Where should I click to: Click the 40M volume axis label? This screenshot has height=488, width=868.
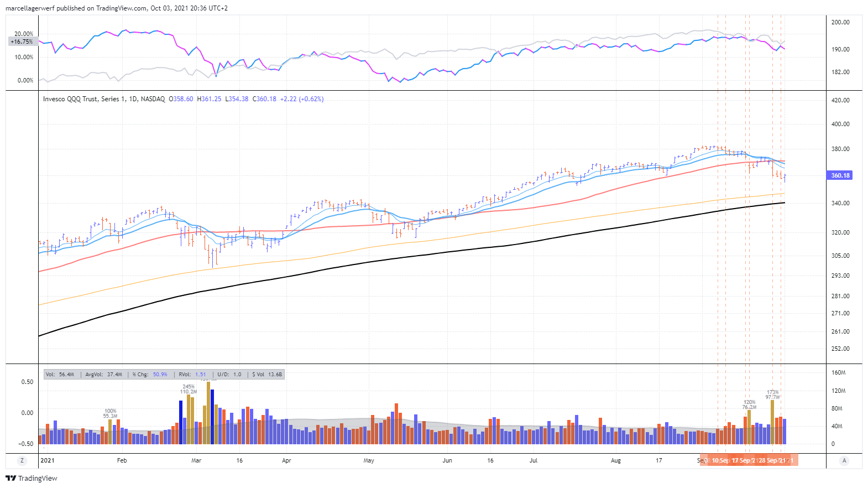tap(837, 426)
